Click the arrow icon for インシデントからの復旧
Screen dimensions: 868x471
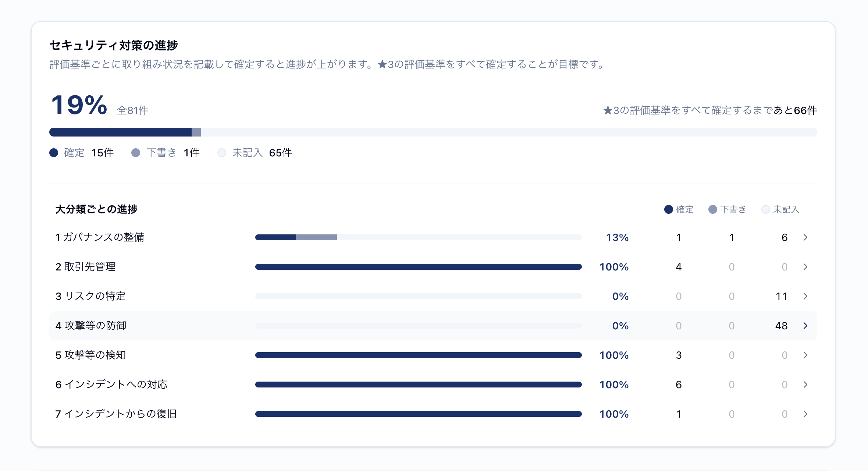(x=805, y=414)
